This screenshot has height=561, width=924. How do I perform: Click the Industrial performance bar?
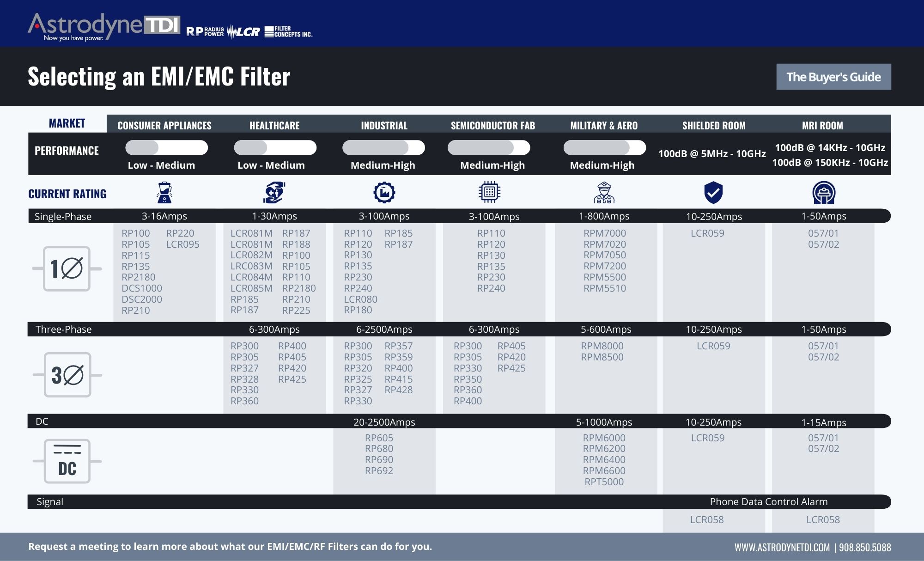pos(383,147)
